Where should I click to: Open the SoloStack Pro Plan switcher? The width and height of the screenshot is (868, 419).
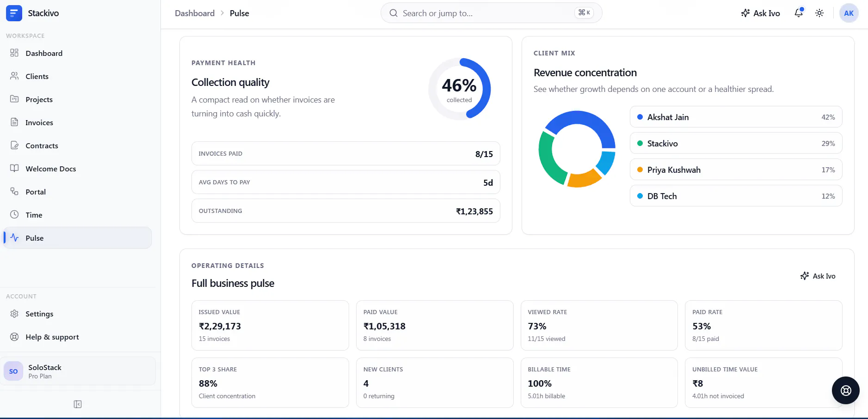pos(78,371)
